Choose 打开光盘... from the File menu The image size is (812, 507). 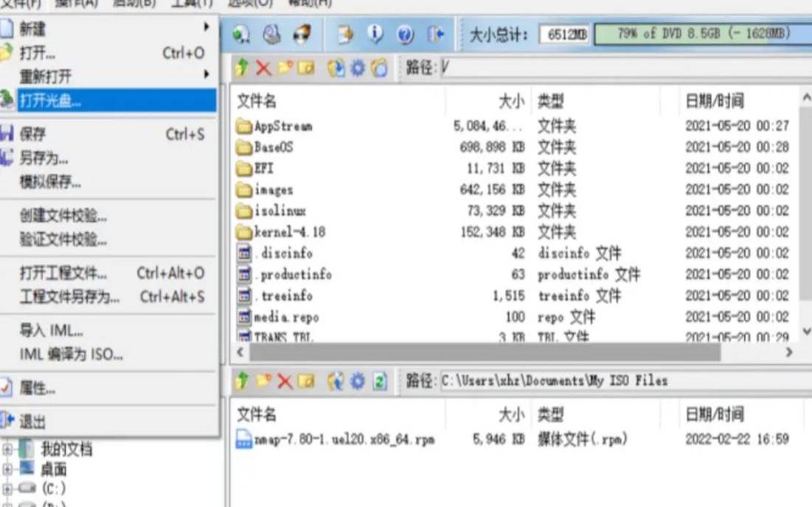pyautogui.click(x=50, y=101)
